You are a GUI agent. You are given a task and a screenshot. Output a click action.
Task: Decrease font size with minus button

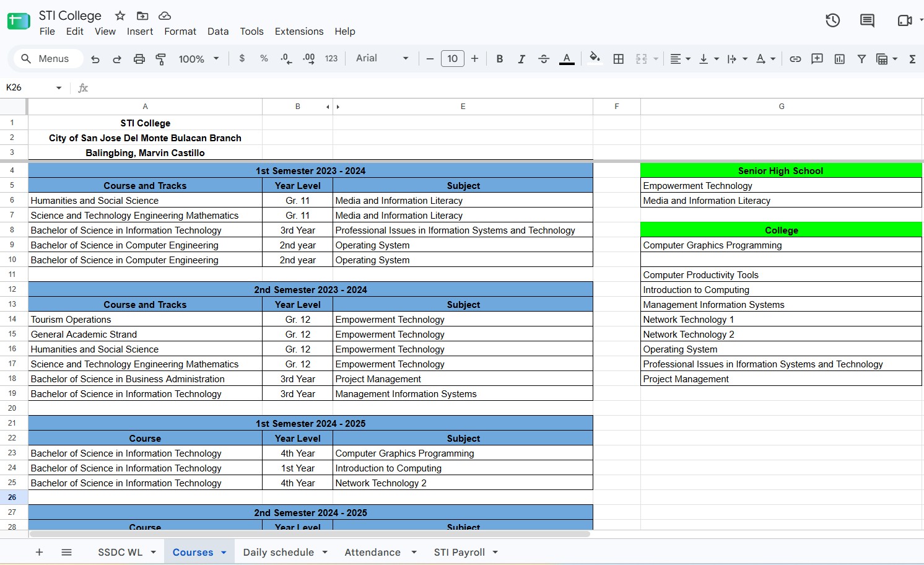tap(430, 59)
